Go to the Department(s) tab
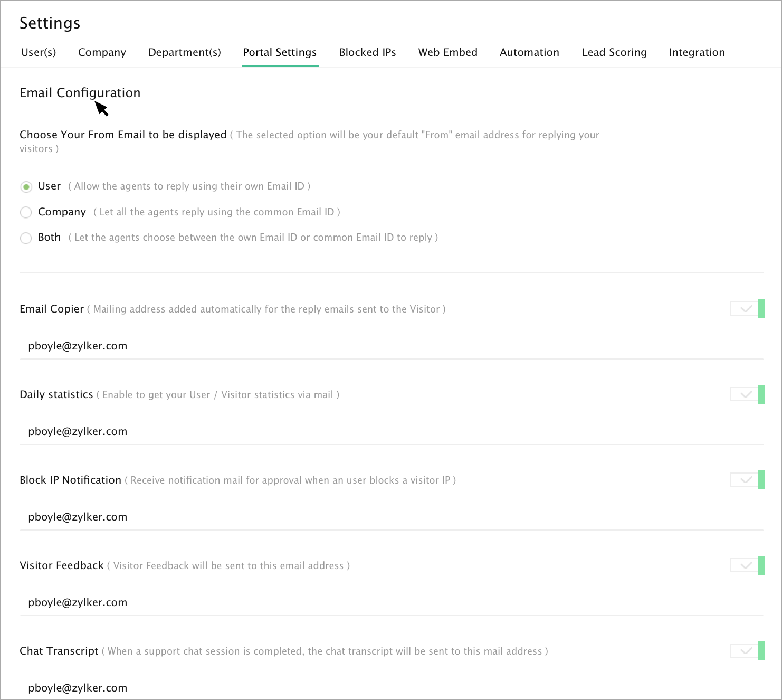This screenshot has width=782, height=700. pos(185,52)
